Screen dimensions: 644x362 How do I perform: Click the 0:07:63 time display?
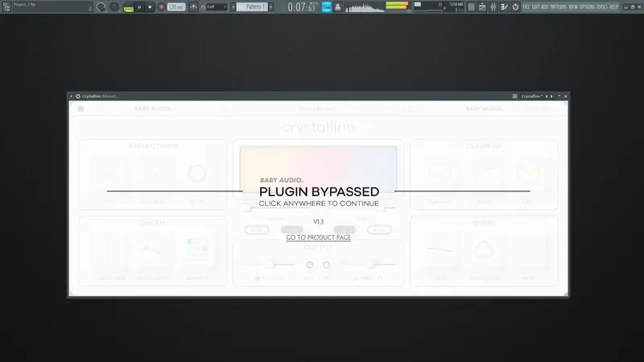301,7
